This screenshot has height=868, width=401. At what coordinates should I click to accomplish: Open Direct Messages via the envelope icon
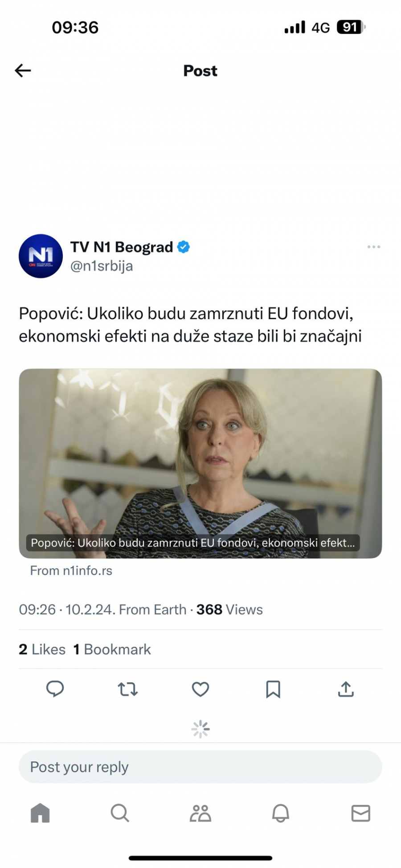(x=360, y=814)
